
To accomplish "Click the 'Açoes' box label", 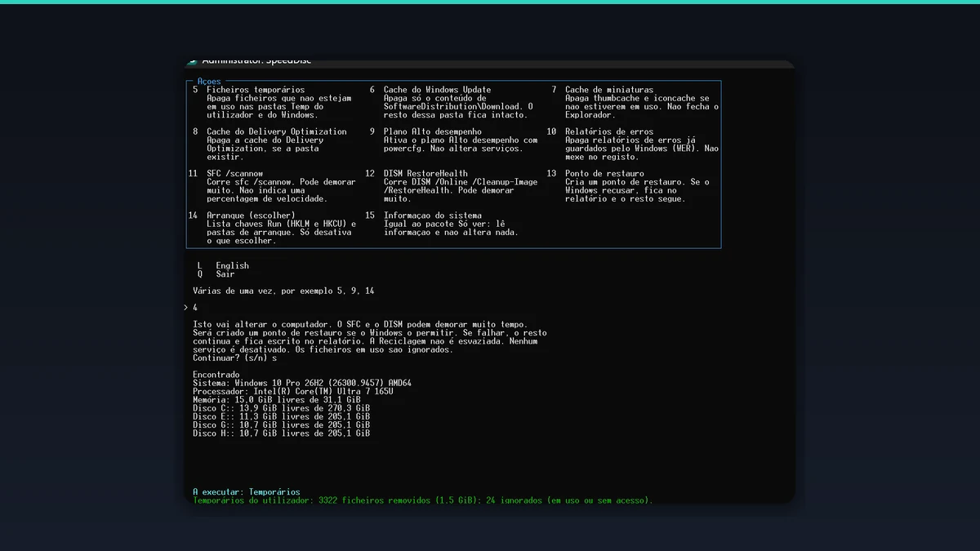I will tap(209, 81).
